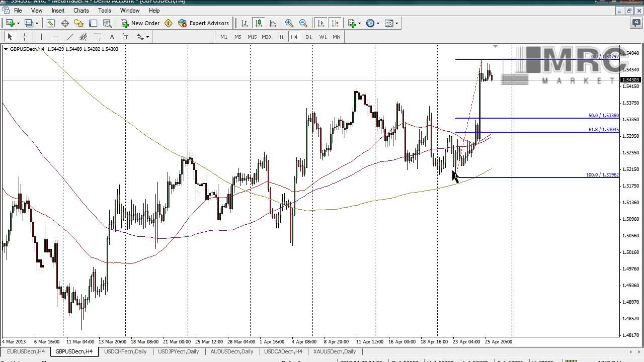Select the Crosshair tool
This screenshot has height=362, width=644.
click(x=24, y=37)
